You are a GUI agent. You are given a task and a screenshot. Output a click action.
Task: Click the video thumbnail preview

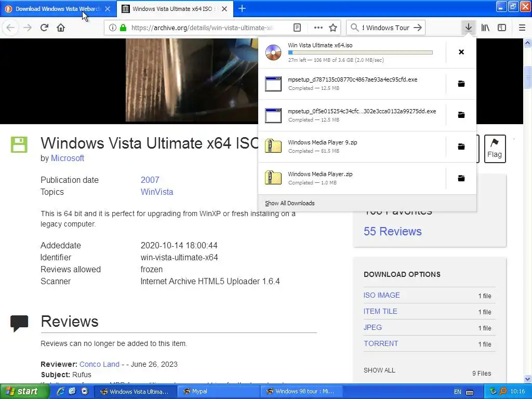click(192, 80)
